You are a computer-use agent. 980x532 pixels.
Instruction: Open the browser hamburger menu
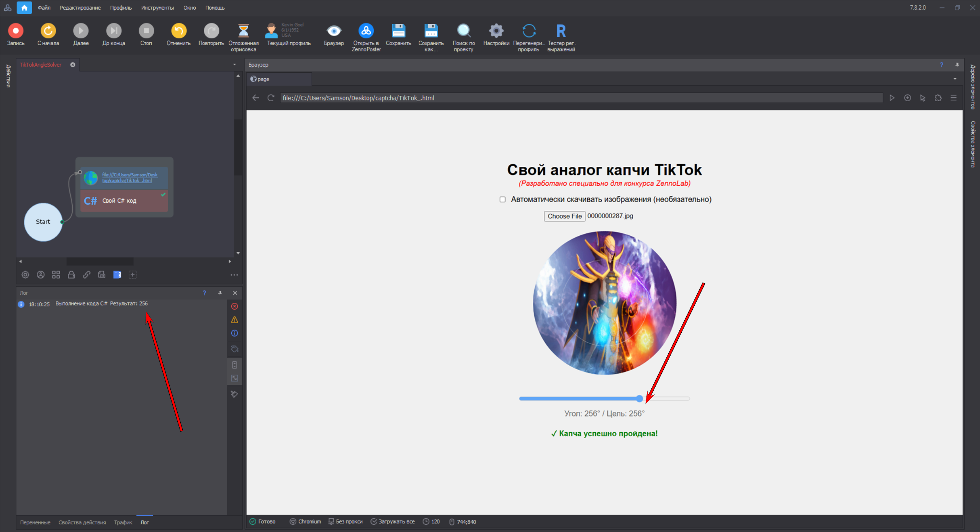[x=954, y=98]
